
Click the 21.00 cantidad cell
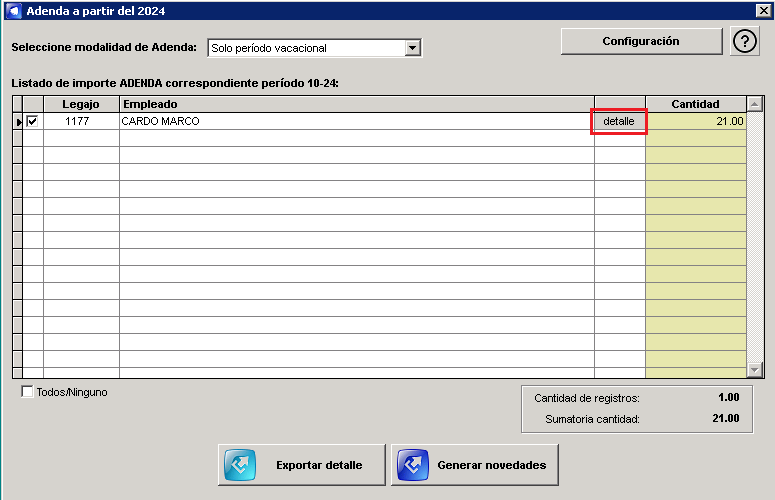695,121
